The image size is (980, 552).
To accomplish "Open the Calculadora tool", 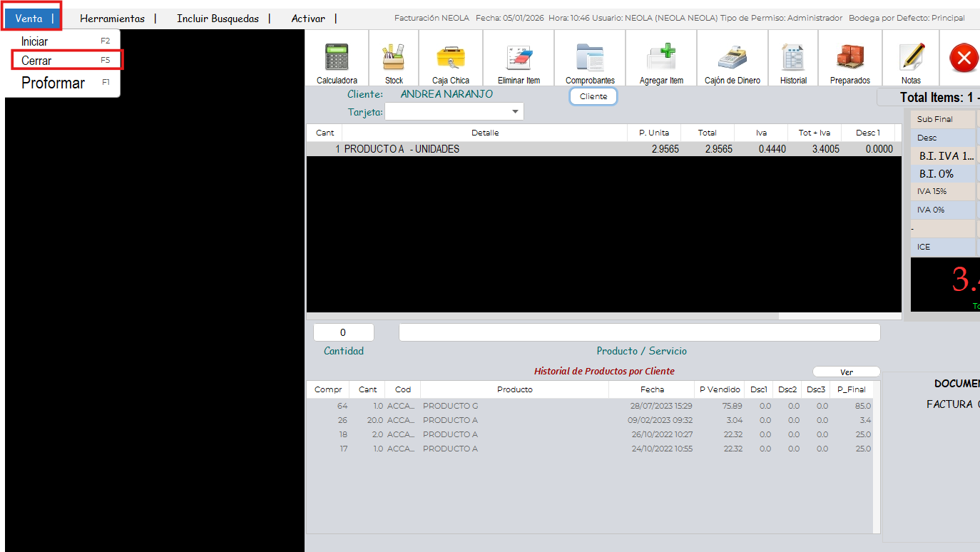I will 337,58.
